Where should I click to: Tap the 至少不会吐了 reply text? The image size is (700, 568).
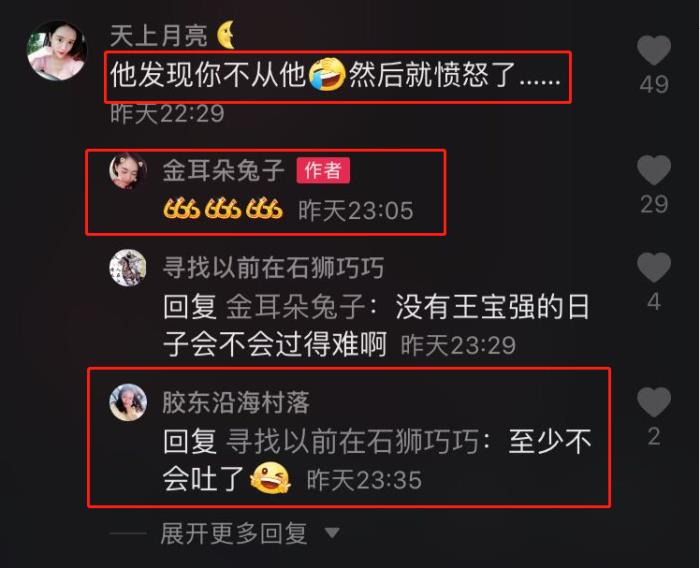coord(377,460)
